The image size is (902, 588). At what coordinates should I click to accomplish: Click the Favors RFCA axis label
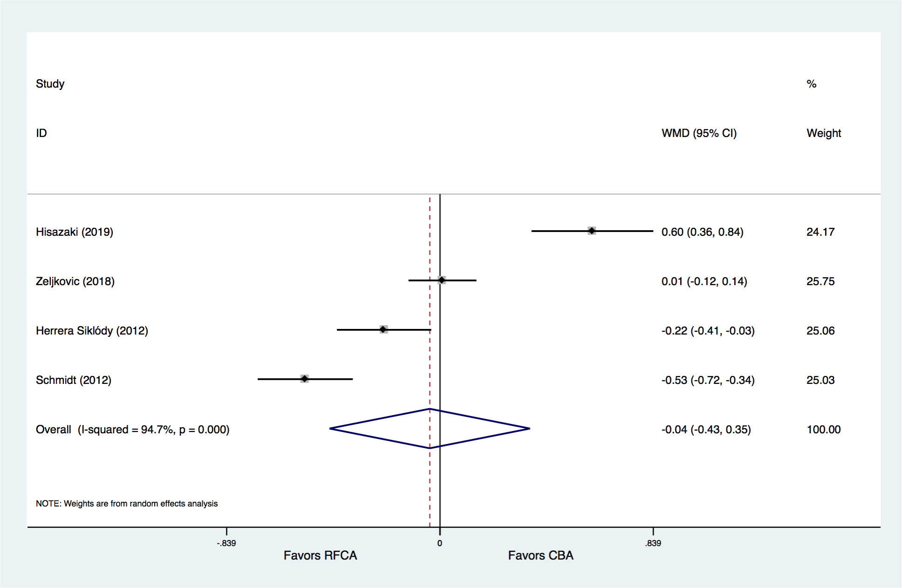pyautogui.click(x=320, y=555)
